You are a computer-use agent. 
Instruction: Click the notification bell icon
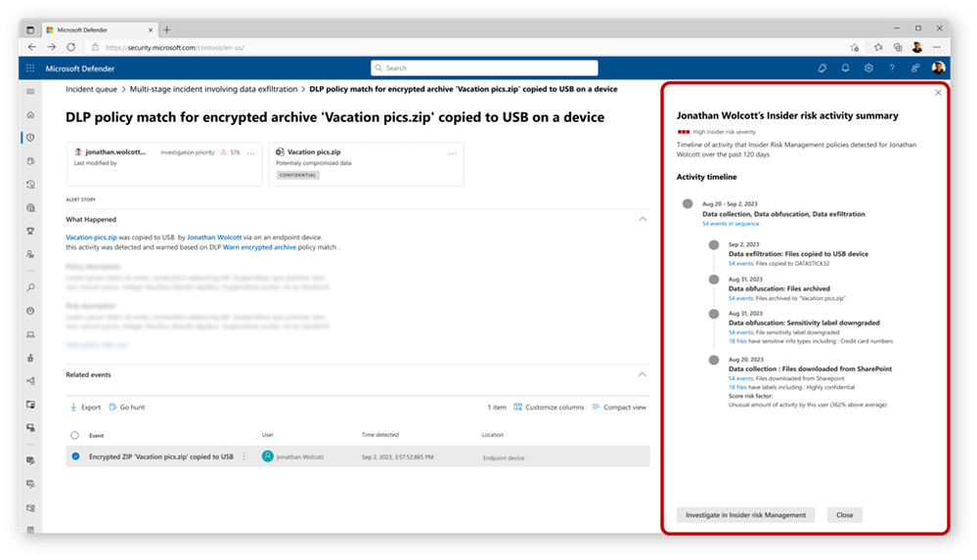(x=845, y=68)
